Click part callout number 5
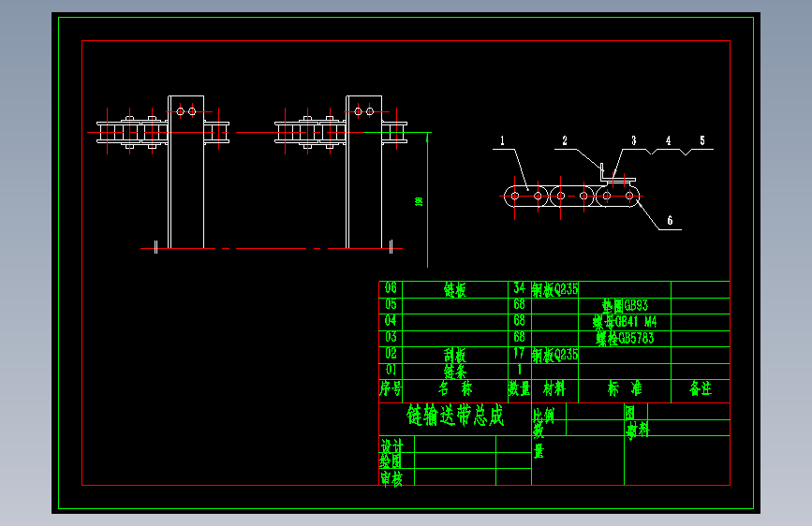Image resolution: width=812 pixels, height=526 pixels. [x=702, y=140]
